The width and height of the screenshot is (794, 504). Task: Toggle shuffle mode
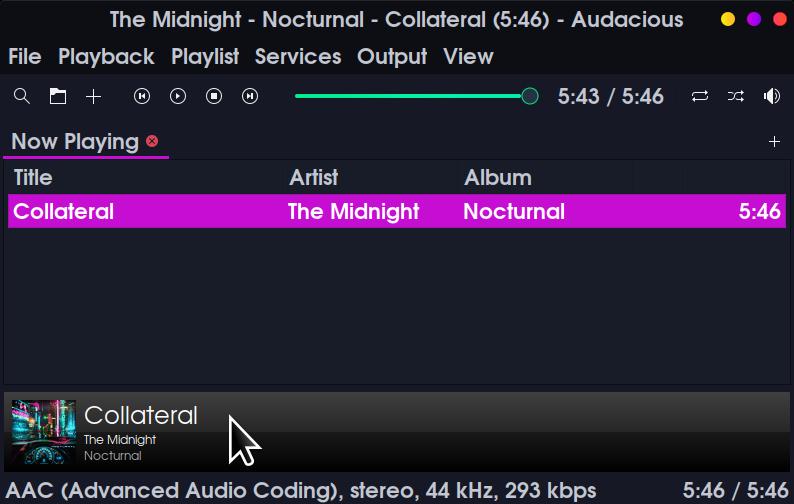pos(736,96)
